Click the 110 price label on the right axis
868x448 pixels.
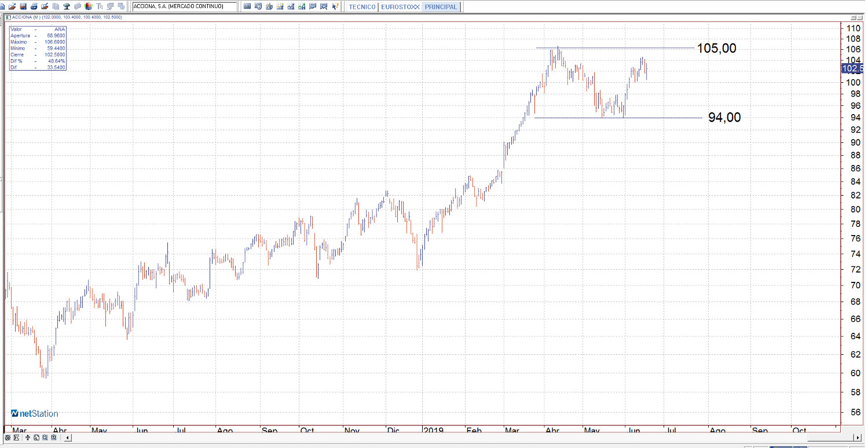click(854, 28)
